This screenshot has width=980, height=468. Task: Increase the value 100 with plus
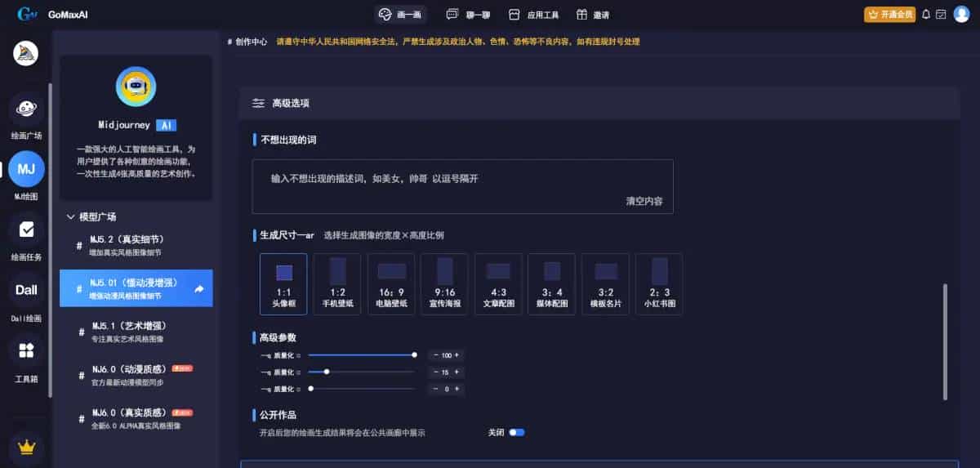457,355
